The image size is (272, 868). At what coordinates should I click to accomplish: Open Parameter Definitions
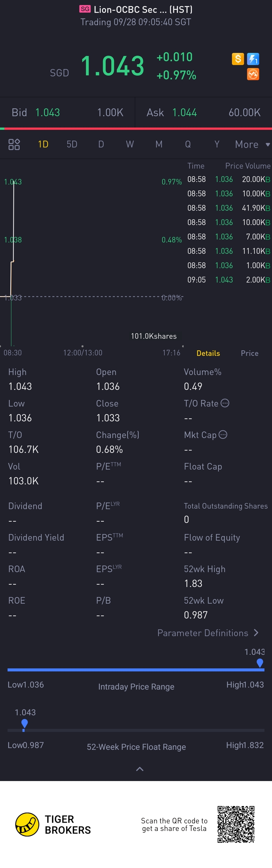coord(208,633)
